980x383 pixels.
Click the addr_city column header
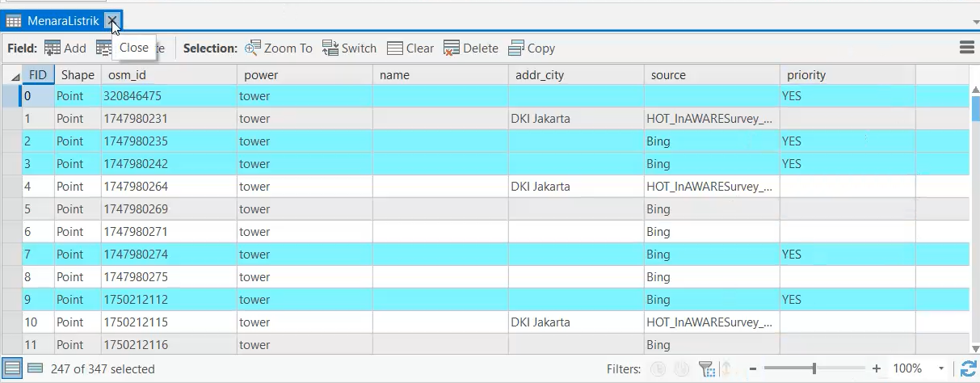(x=576, y=74)
